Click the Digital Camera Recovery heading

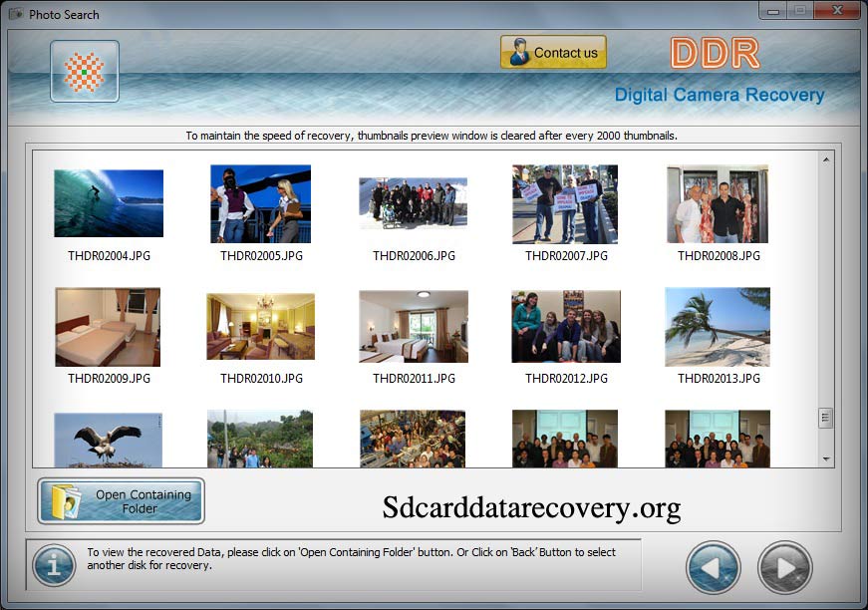click(720, 95)
